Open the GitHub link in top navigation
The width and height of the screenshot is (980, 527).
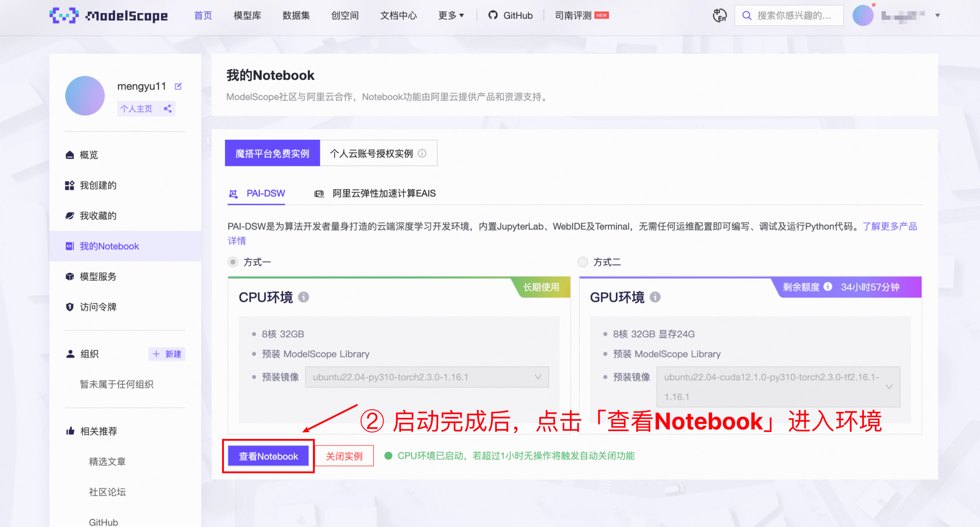pos(511,15)
